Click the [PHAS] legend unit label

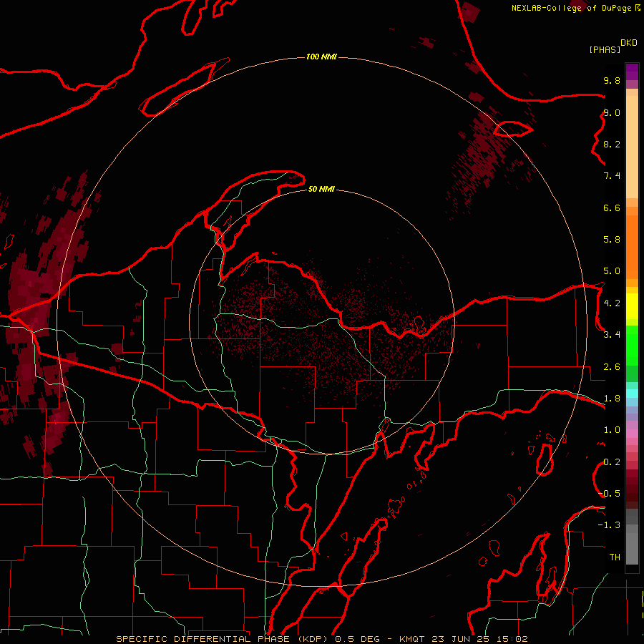(x=605, y=49)
